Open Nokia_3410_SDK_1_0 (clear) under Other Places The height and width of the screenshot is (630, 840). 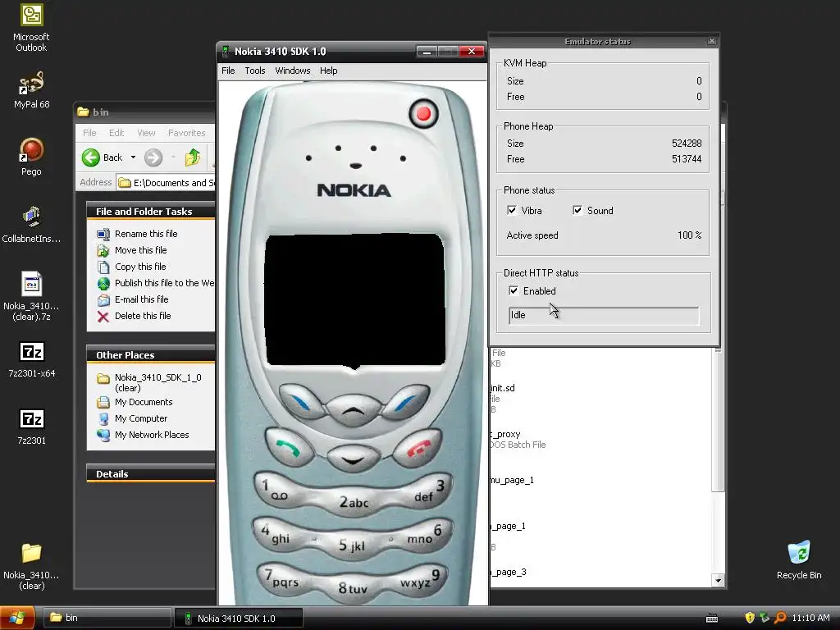pyautogui.click(x=158, y=382)
